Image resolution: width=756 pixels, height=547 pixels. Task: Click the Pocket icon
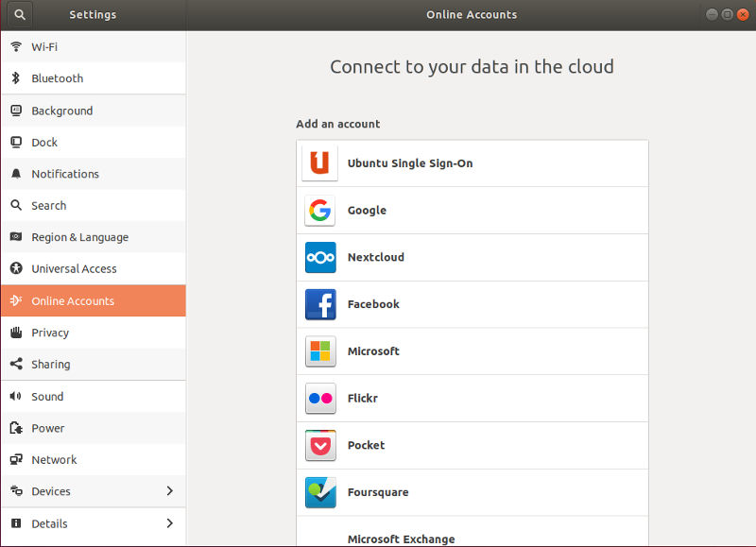[x=318, y=445]
